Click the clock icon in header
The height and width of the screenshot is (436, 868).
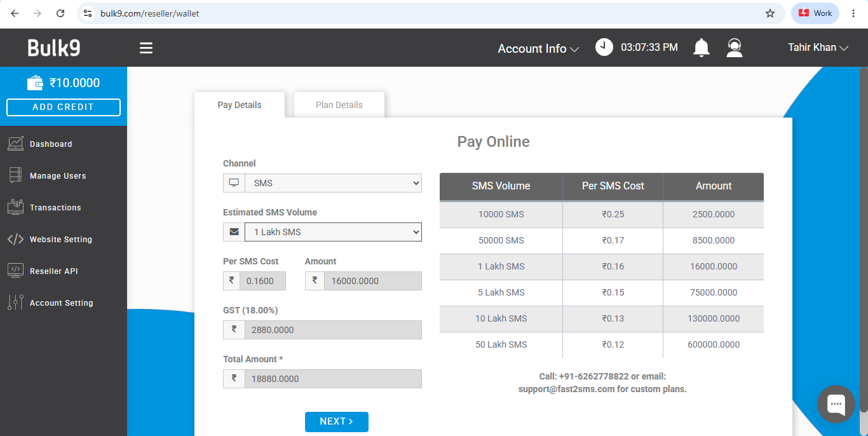point(604,47)
